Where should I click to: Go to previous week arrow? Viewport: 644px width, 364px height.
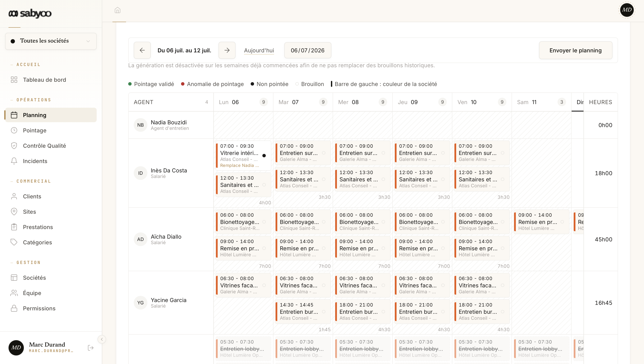142,50
